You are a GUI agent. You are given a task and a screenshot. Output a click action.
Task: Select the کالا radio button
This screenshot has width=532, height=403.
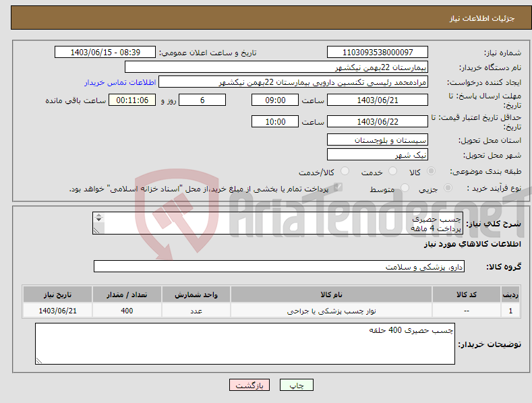(431, 171)
